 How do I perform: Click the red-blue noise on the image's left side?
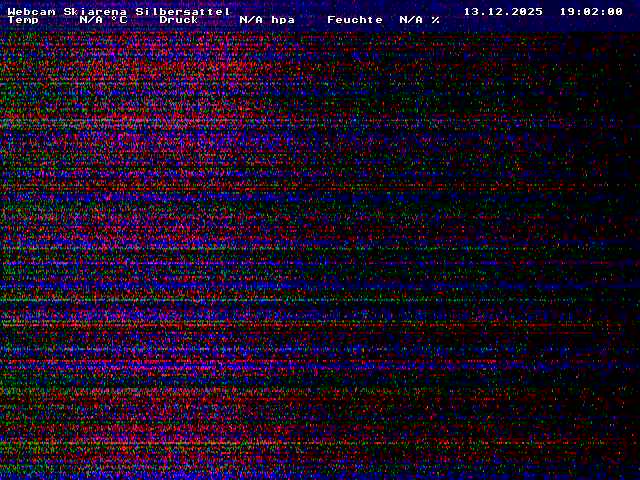click(80, 250)
